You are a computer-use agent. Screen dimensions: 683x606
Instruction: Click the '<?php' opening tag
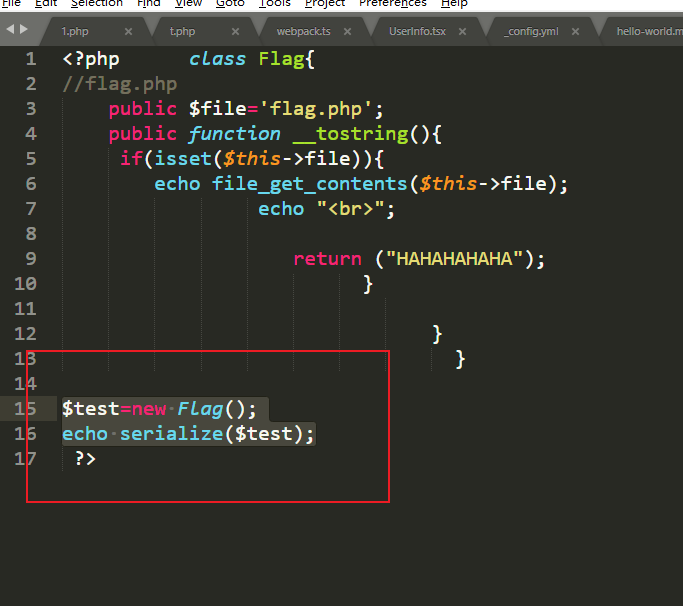coord(91,59)
